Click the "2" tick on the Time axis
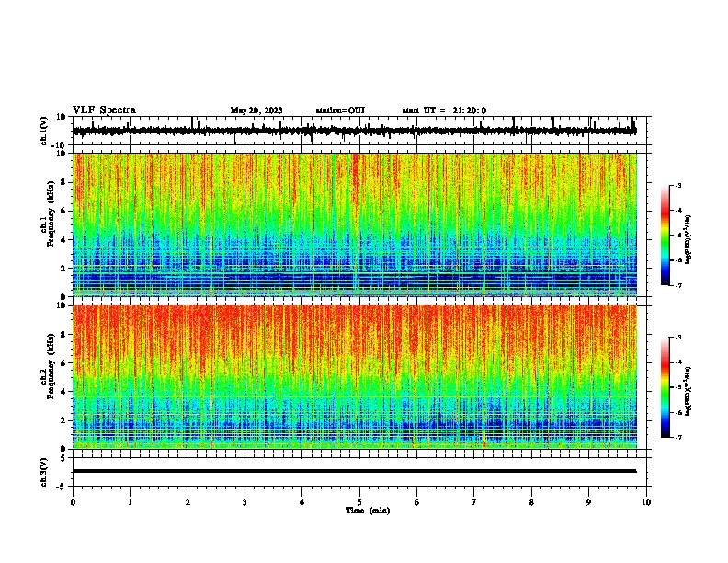 pos(188,502)
